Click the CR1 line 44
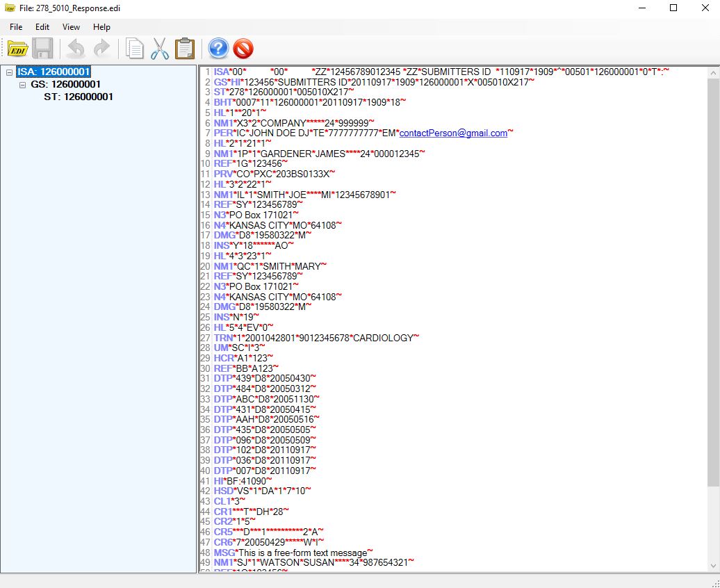This screenshot has height=588, width=720. (251, 512)
